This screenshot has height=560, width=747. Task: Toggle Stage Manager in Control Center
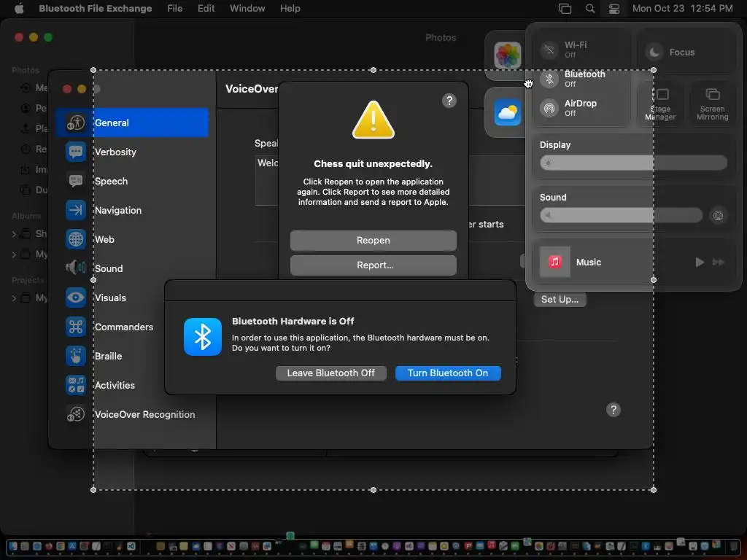pyautogui.click(x=660, y=104)
